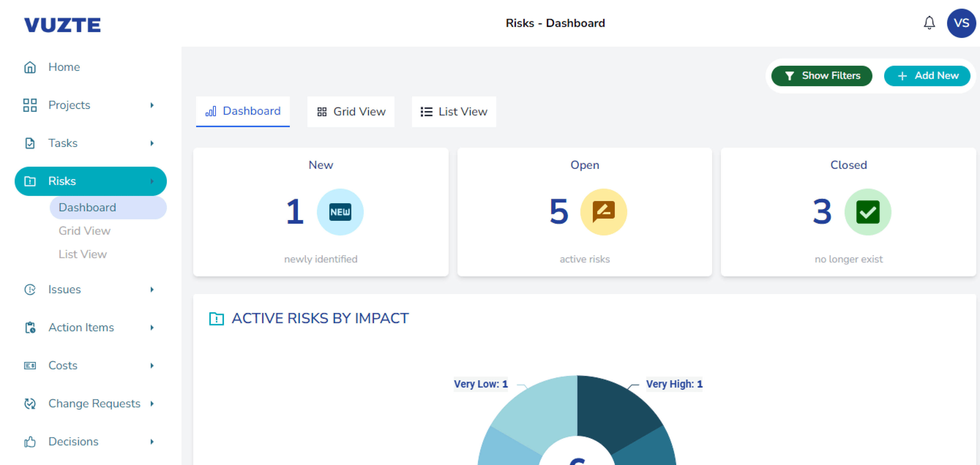Click the Active Risks By Impact heading

pyautogui.click(x=320, y=318)
